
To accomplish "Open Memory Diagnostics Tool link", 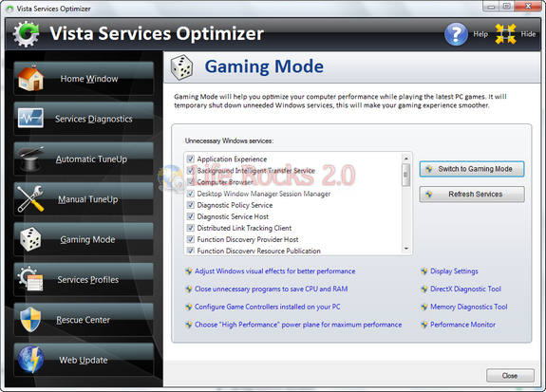I will pos(469,307).
